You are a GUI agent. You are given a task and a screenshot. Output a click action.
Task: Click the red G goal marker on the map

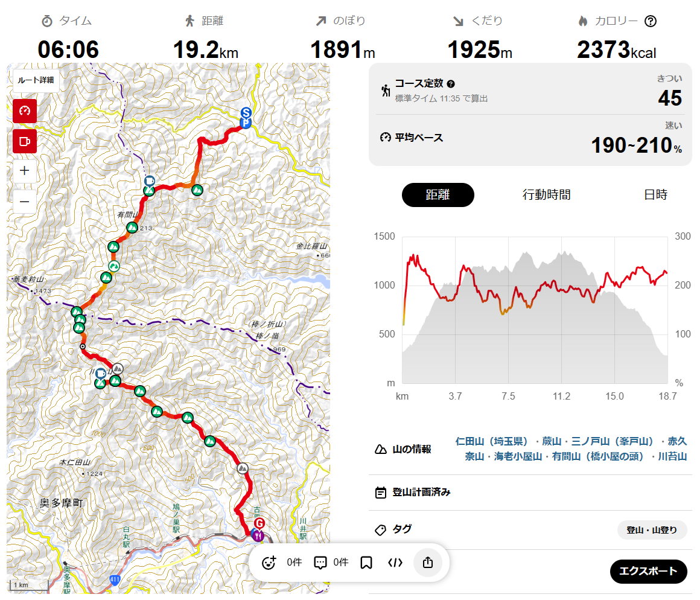point(259,523)
